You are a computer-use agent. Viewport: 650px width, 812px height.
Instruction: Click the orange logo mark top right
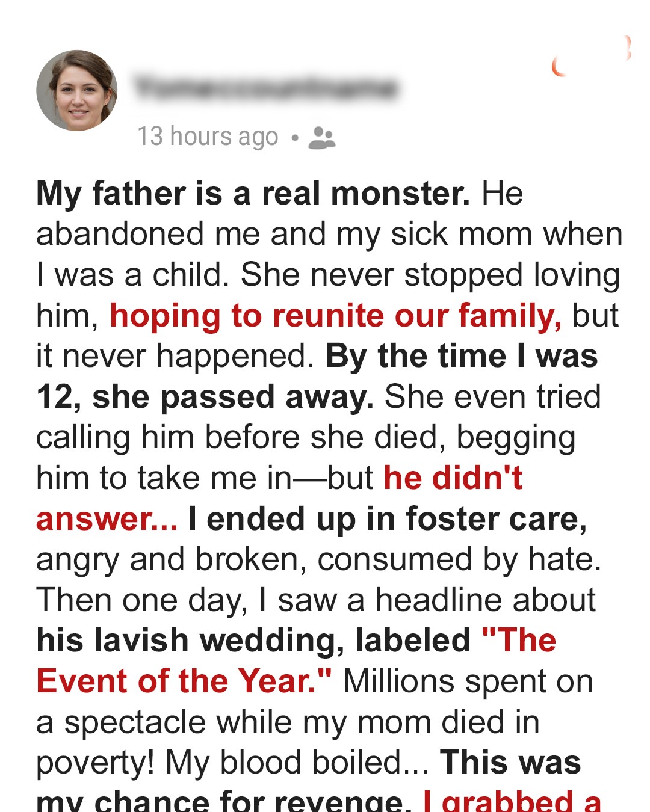pos(590,58)
